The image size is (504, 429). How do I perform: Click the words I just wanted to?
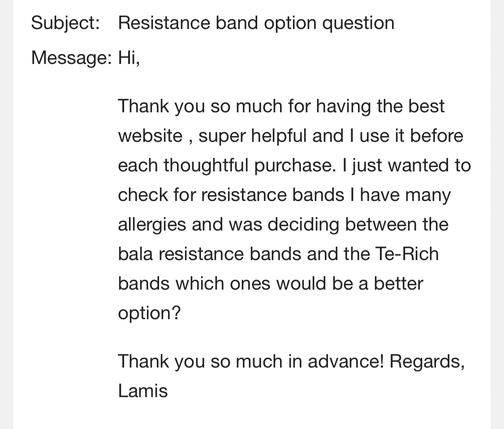(407, 166)
